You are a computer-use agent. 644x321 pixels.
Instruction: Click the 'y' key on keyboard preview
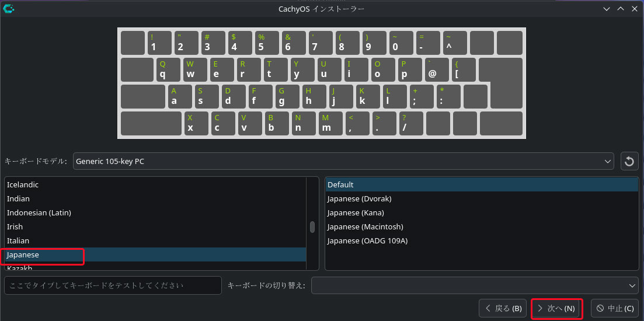coord(302,70)
